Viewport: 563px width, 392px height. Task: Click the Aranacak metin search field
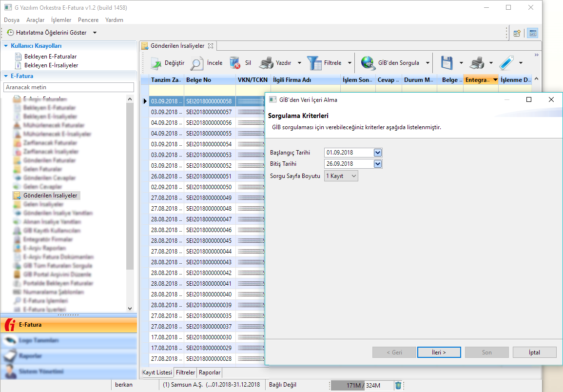click(x=68, y=87)
